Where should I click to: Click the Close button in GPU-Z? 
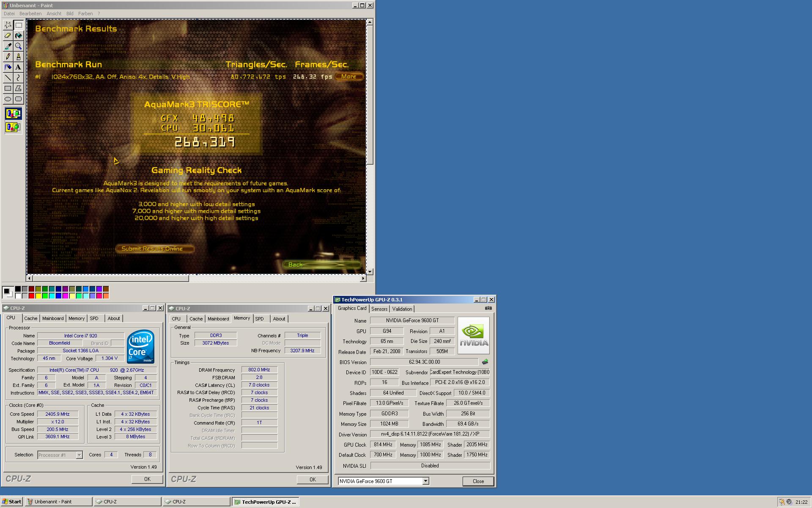tap(478, 481)
